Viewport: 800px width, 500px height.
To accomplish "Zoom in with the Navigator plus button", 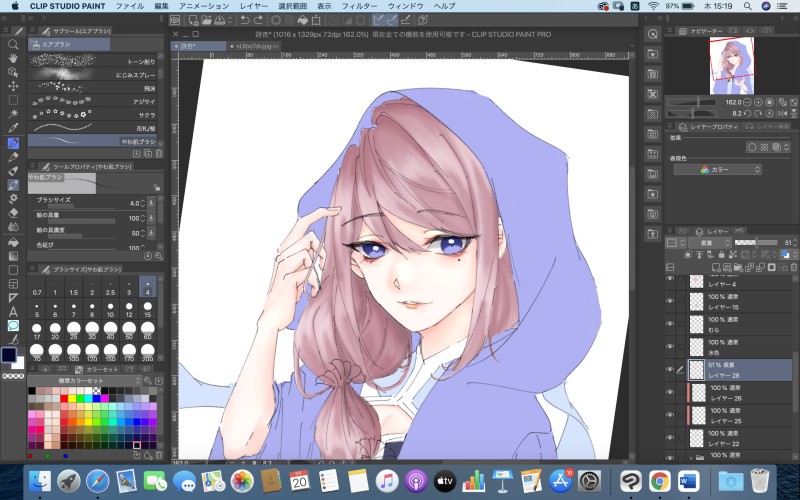I will (x=758, y=102).
